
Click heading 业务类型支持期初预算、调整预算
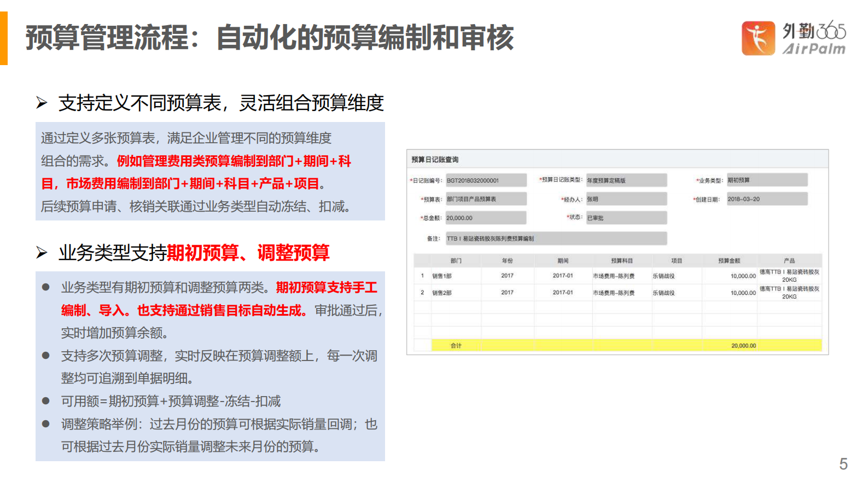[194, 253]
